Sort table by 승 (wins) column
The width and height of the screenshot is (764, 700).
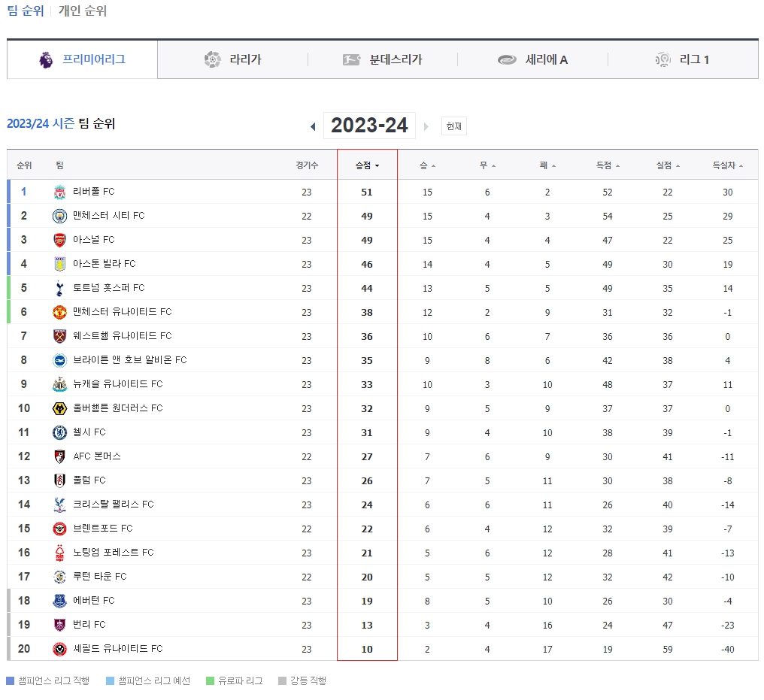tap(427, 165)
